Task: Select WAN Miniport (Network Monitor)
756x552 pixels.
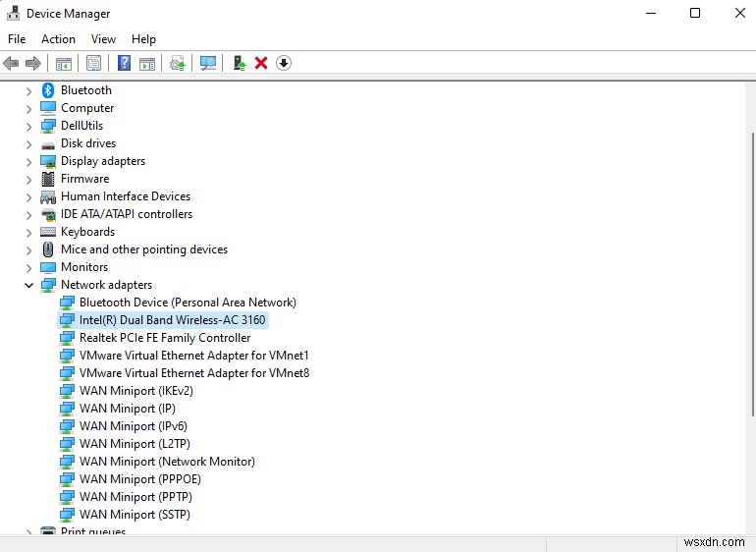Action: (167, 462)
